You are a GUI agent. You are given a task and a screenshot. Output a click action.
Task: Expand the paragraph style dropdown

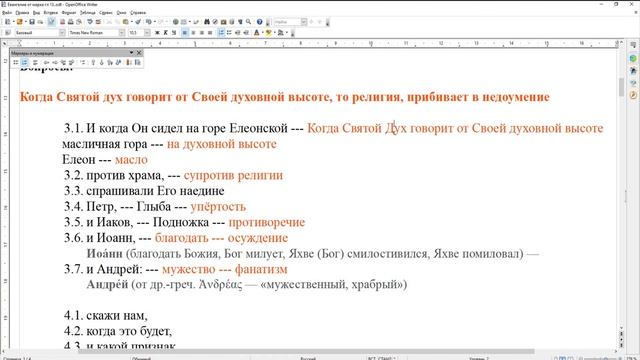pos(62,33)
